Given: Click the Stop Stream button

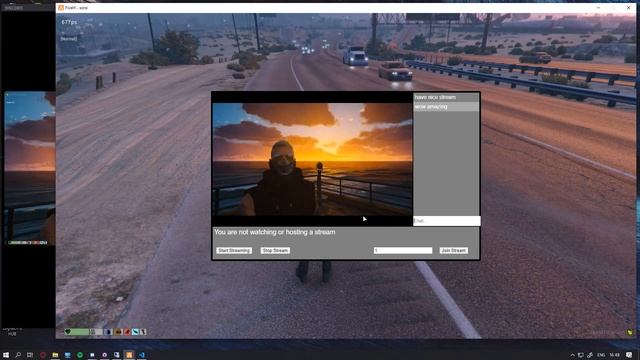Looking at the screenshot, I should click(x=275, y=250).
